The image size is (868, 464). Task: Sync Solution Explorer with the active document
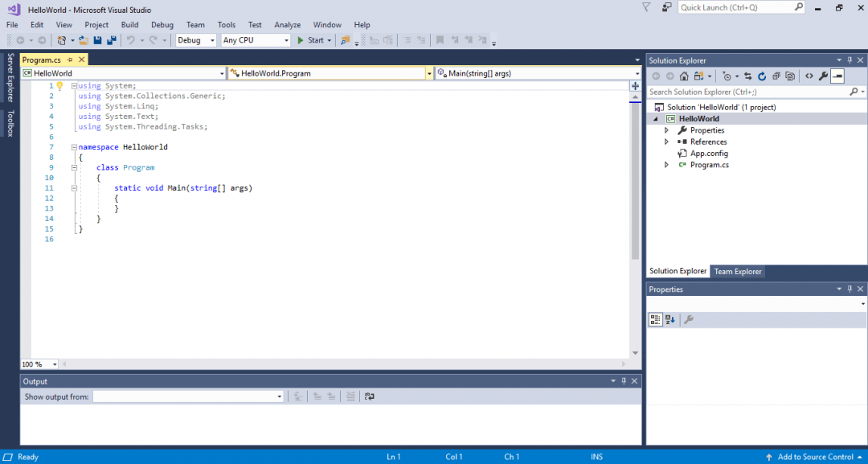tap(747, 76)
